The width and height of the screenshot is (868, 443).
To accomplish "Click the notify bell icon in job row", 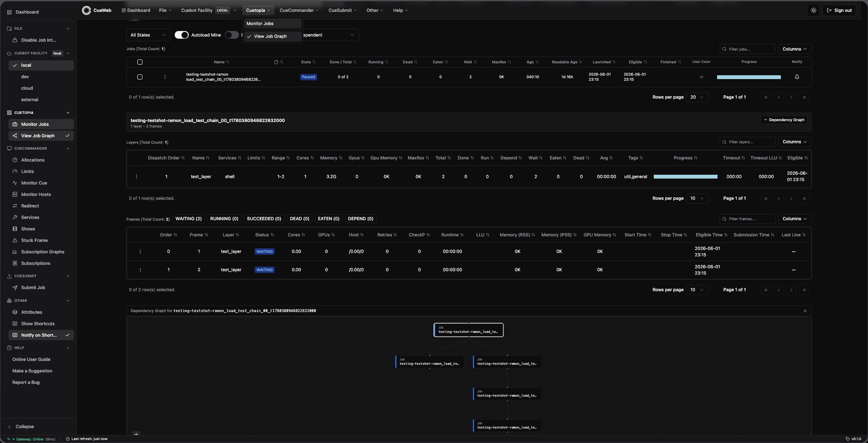I will [797, 77].
